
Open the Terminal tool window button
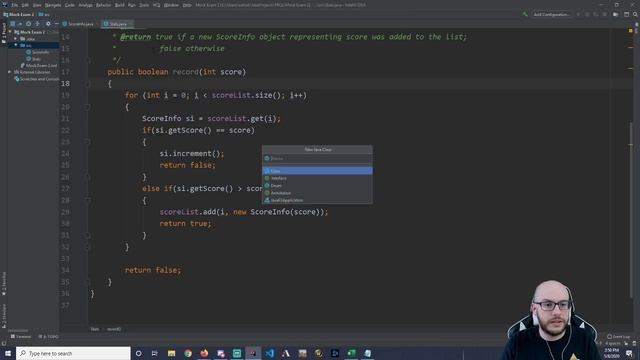point(21,336)
